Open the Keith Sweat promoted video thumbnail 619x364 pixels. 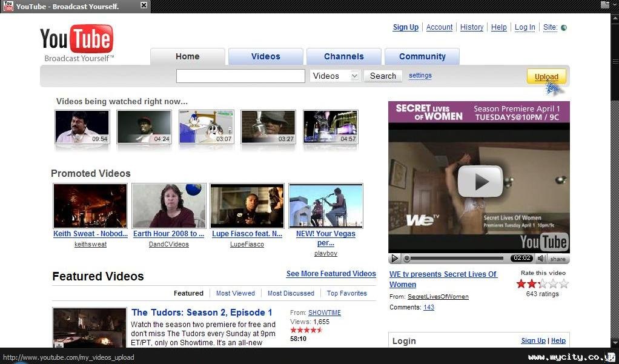pyautogui.click(x=90, y=206)
